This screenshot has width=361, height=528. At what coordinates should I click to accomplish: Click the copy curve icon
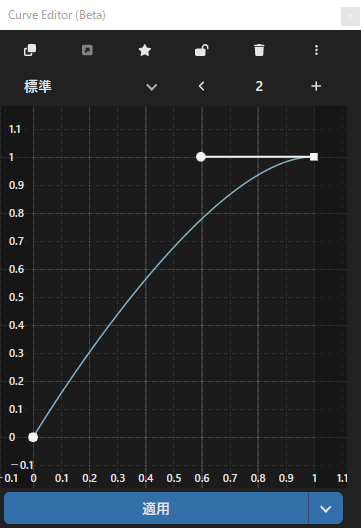30,51
